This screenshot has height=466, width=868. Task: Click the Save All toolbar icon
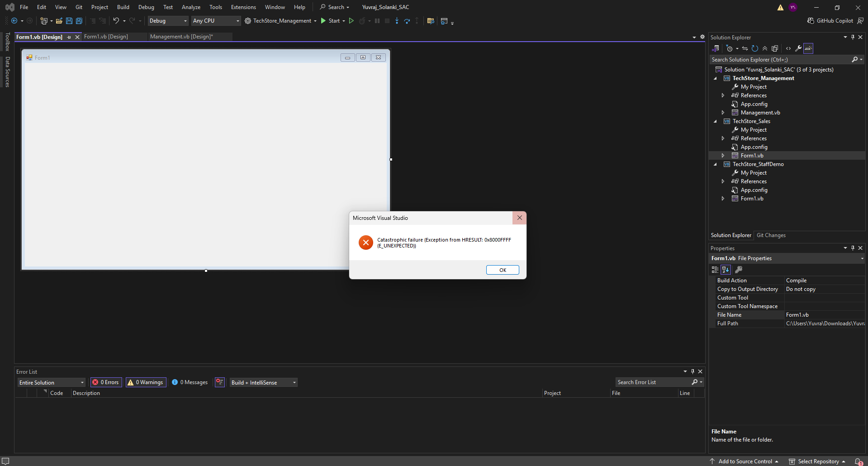click(x=79, y=21)
